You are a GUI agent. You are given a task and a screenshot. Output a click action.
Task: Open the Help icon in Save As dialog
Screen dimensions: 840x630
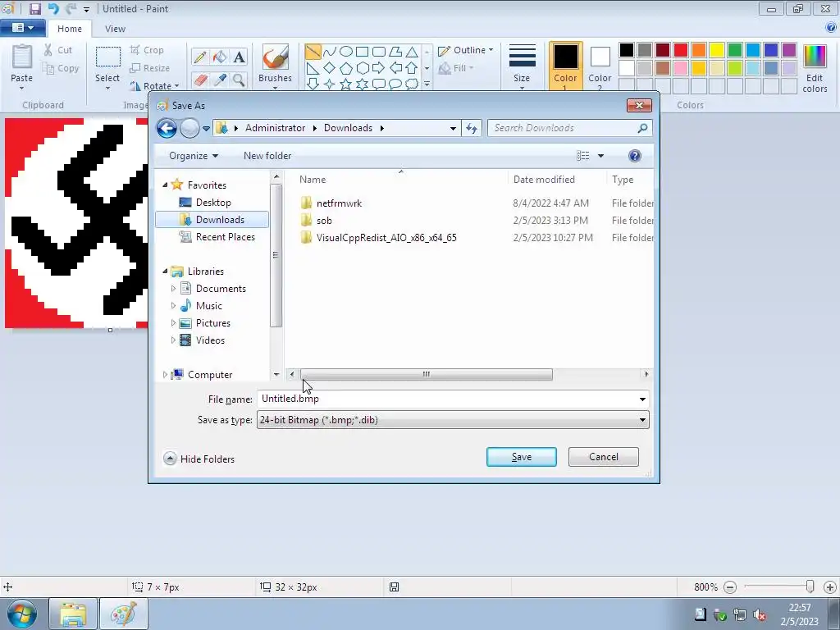pos(634,156)
